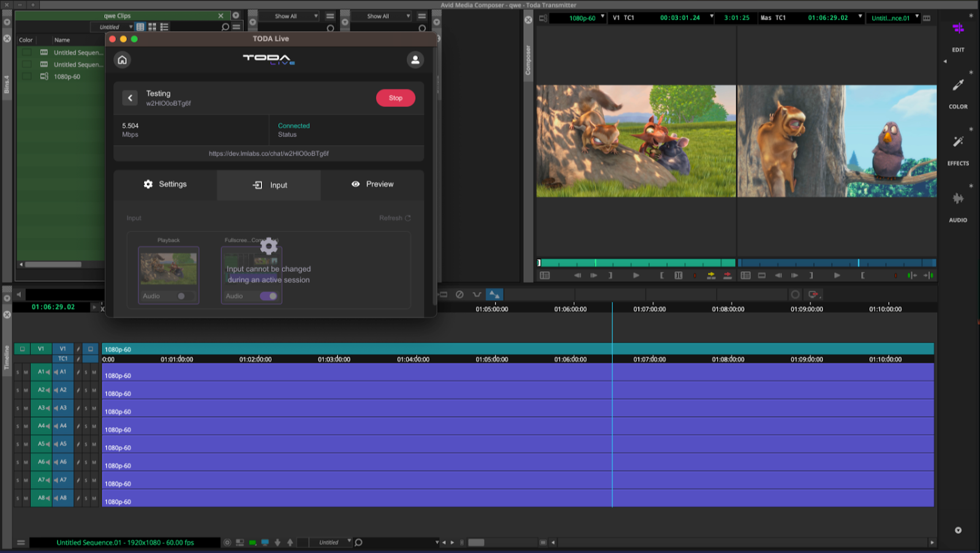Mute record track A5

[94, 444]
